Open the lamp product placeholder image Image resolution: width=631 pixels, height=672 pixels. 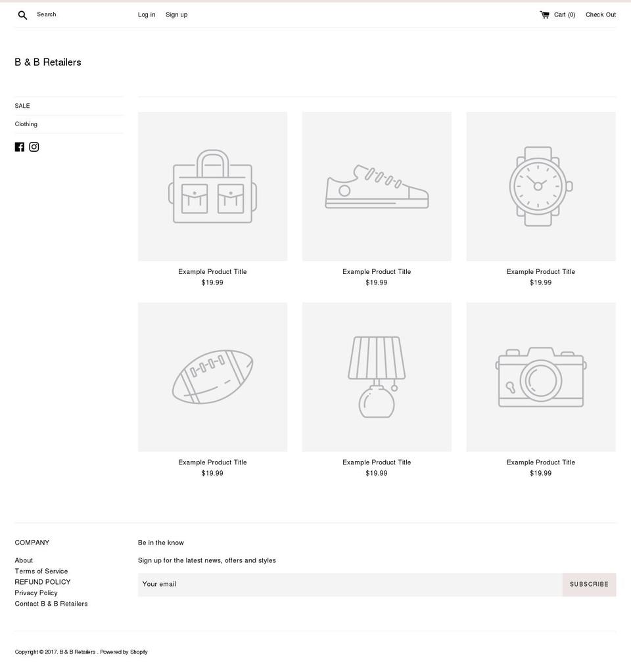pyautogui.click(x=377, y=376)
